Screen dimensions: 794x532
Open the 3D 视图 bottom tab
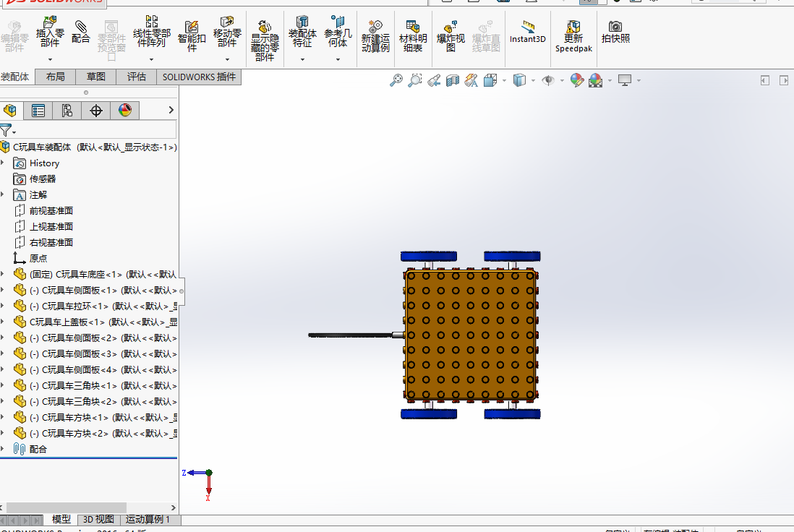tap(98, 519)
